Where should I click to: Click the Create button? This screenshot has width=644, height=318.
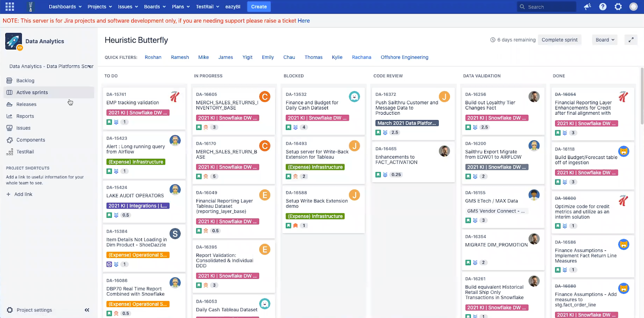tap(259, 6)
